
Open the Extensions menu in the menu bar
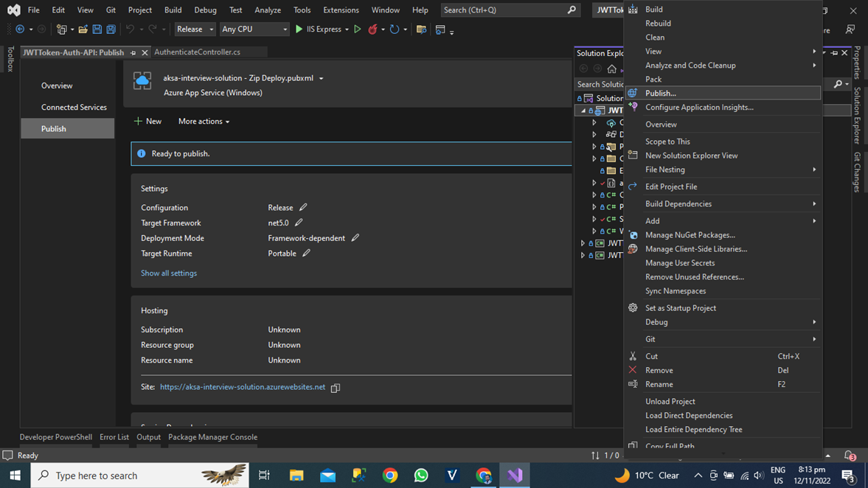[341, 10]
